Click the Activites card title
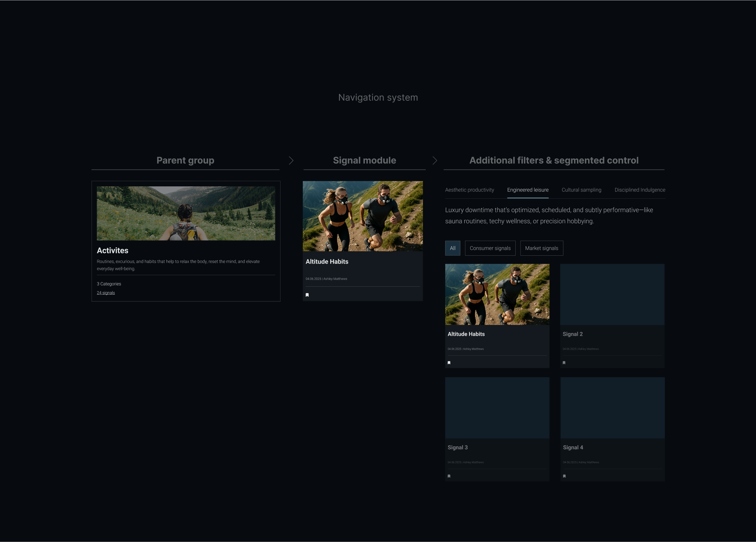The height and width of the screenshot is (542, 756). coord(113,250)
